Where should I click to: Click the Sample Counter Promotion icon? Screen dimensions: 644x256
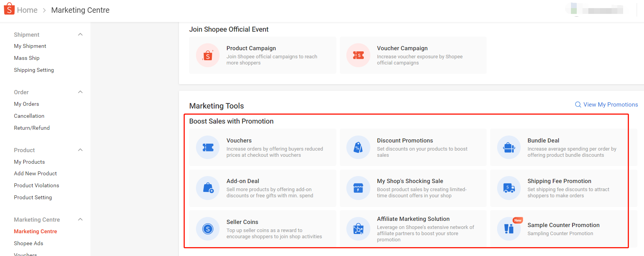click(x=509, y=229)
